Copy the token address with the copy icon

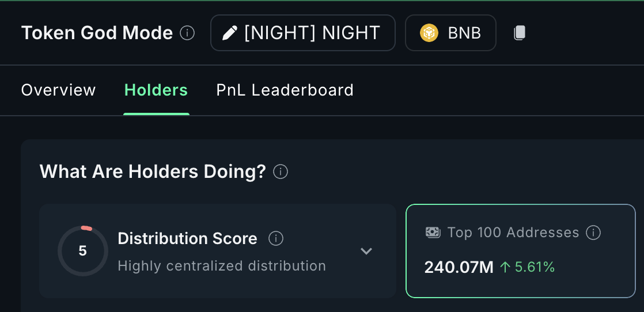click(520, 33)
